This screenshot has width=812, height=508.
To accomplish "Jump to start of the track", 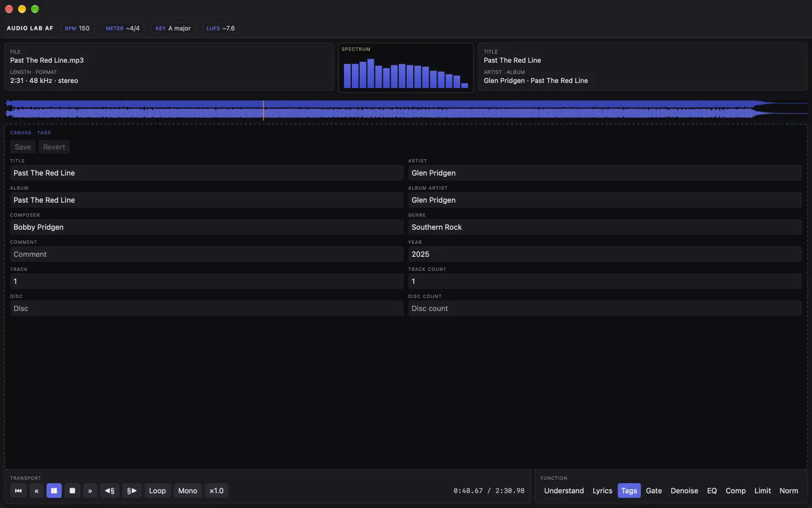I will click(x=18, y=491).
